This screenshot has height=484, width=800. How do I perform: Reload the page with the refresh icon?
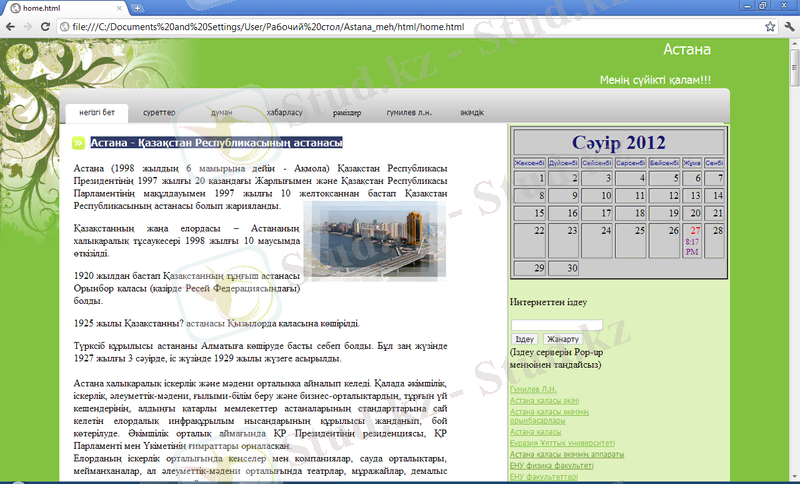point(45,27)
